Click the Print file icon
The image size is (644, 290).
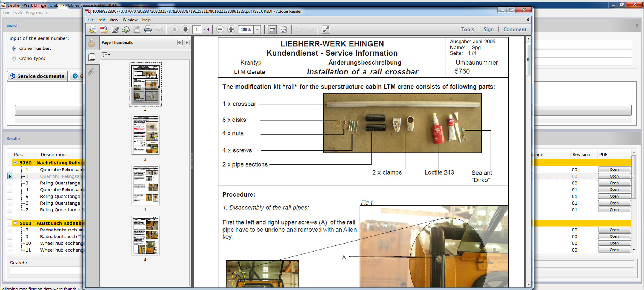pyautogui.click(x=148, y=29)
